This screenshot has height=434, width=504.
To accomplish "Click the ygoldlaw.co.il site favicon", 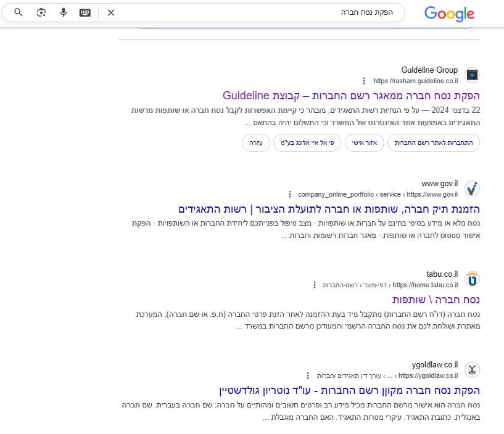I will (472, 369).
